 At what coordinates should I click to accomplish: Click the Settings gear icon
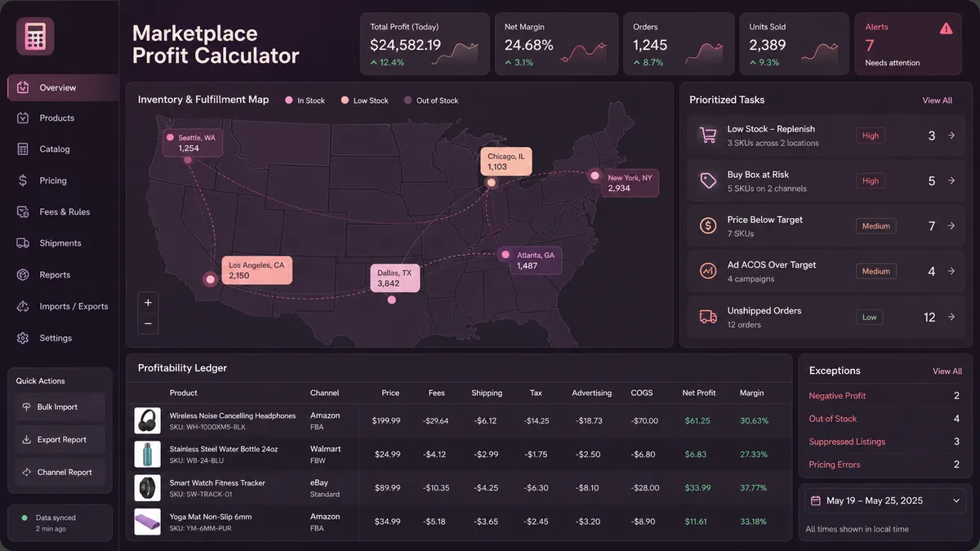23,338
